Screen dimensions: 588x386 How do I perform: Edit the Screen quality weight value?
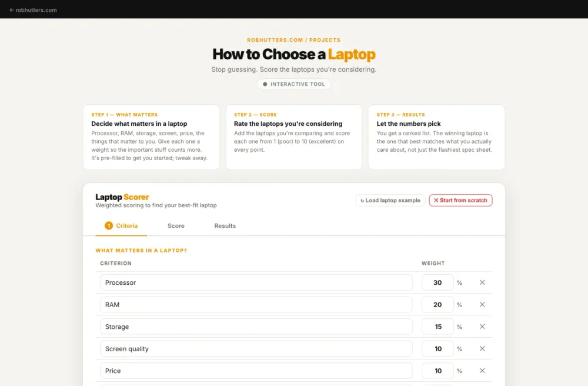point(437,348)
